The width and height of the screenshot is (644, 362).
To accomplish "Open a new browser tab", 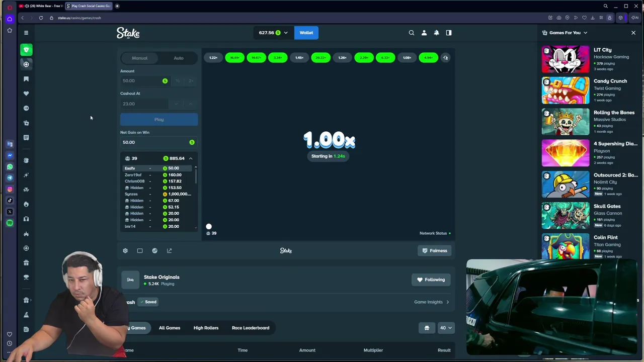I will (117, 6).
